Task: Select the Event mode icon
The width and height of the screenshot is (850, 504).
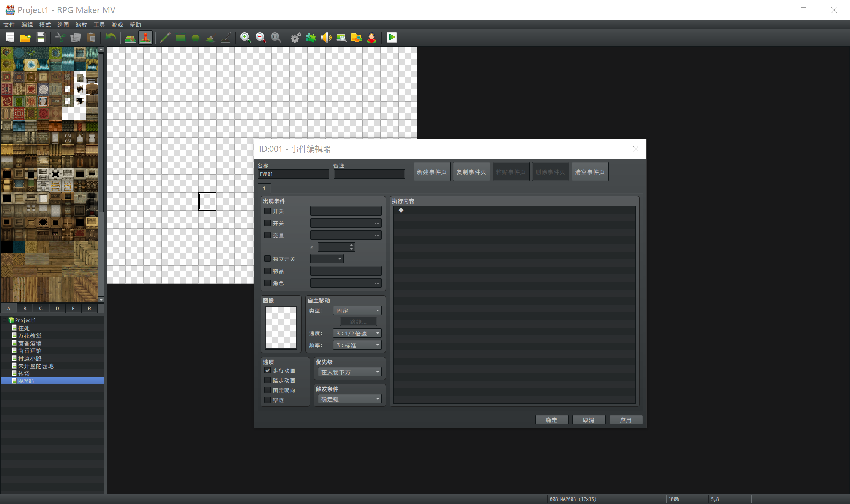Action: [x=145, y=38]
